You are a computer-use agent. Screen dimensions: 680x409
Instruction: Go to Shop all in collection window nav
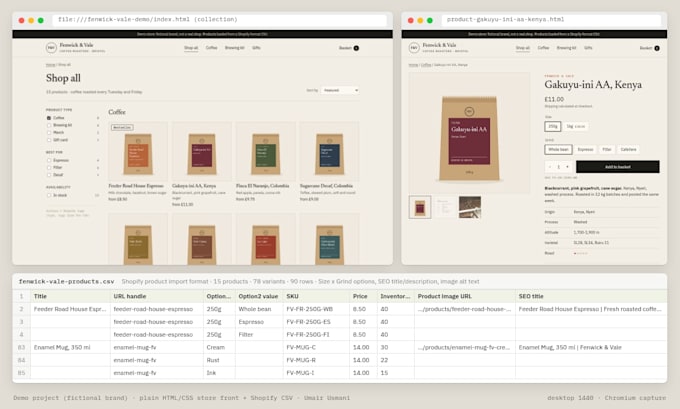pyautogui.click(x=191, y=48)
